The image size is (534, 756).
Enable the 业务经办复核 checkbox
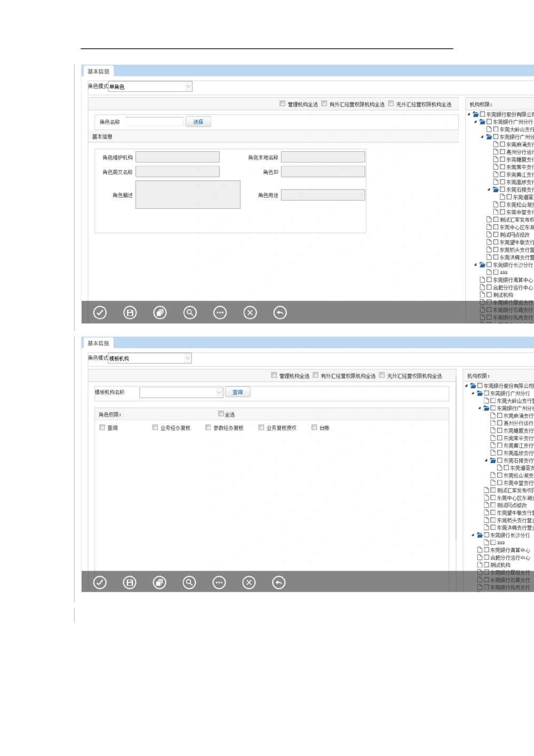point(155,427)
